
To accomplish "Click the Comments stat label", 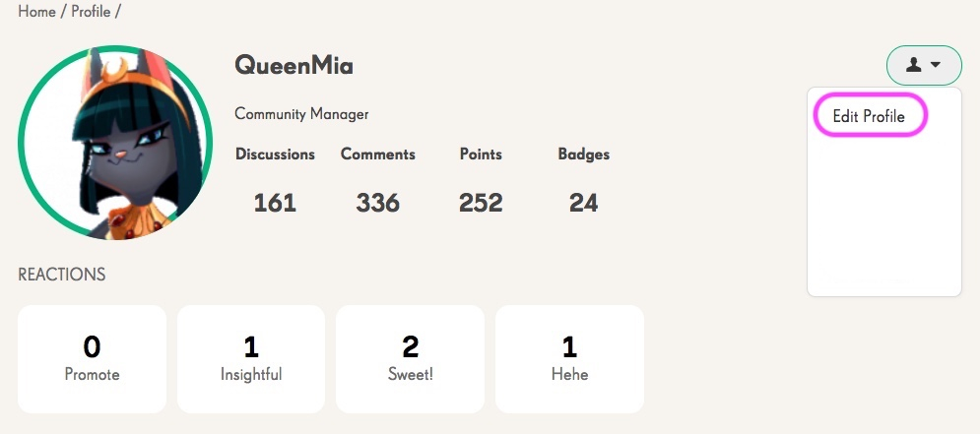I will [x=378, y=155].
